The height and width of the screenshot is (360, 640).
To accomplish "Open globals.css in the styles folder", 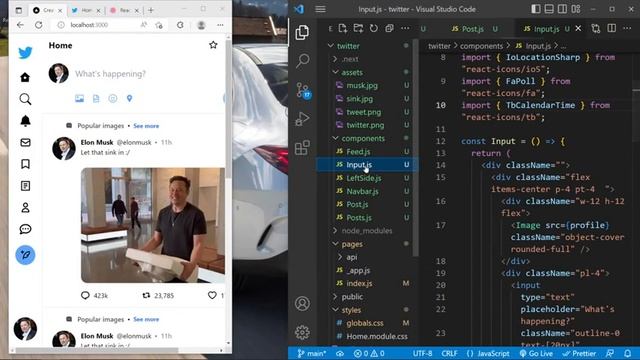I will (365, 323).
